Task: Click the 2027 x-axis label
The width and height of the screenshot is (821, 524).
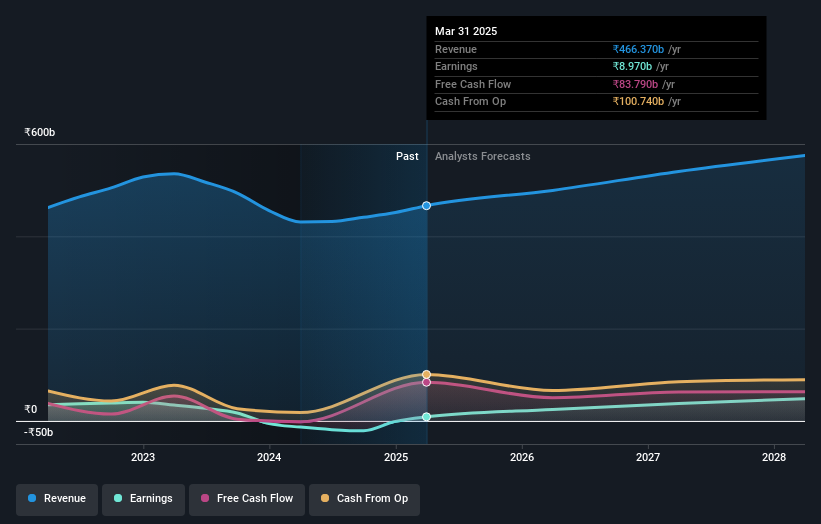Action: pos(648,457)
